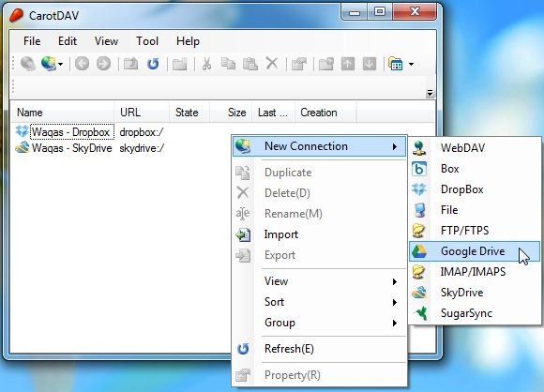Select the WebDAV connection icon

click(419, 148)
